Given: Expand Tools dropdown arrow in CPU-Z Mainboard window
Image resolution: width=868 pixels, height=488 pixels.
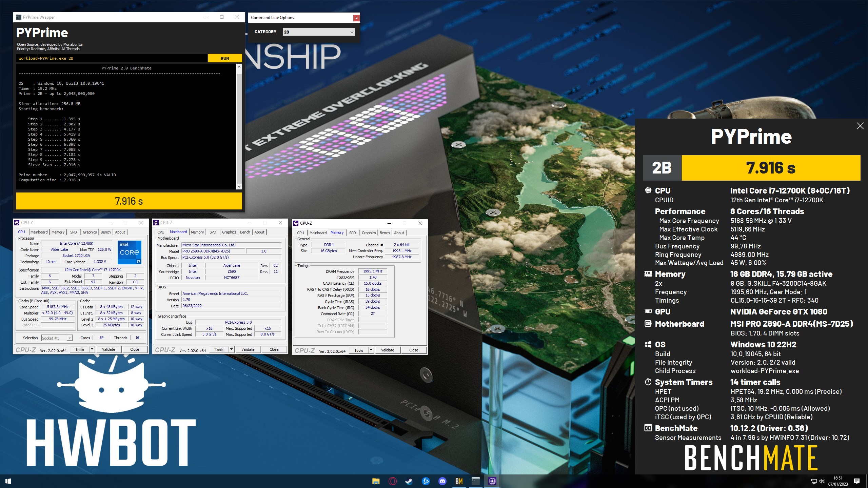Looking at the screenshot, I should (231, 349).
